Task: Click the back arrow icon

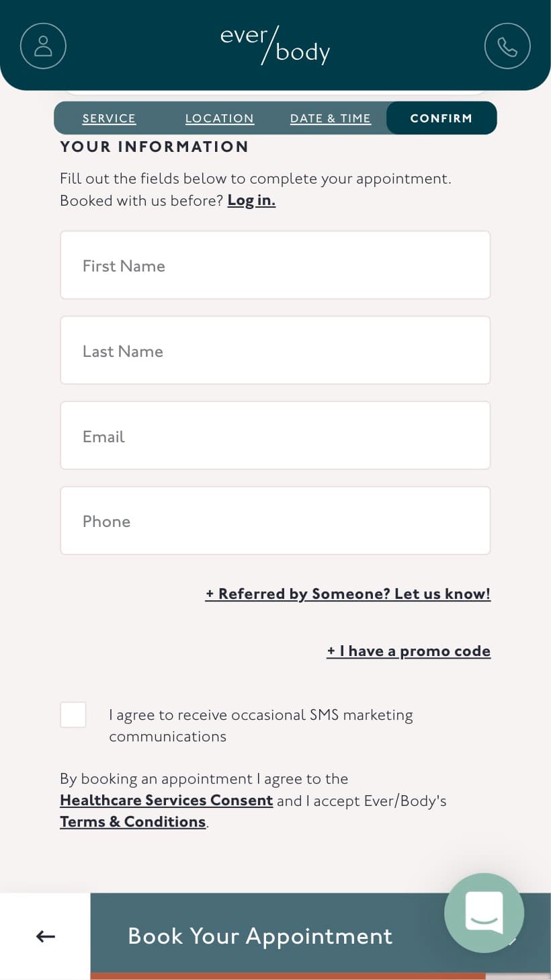Action: (x=45, y=936)
